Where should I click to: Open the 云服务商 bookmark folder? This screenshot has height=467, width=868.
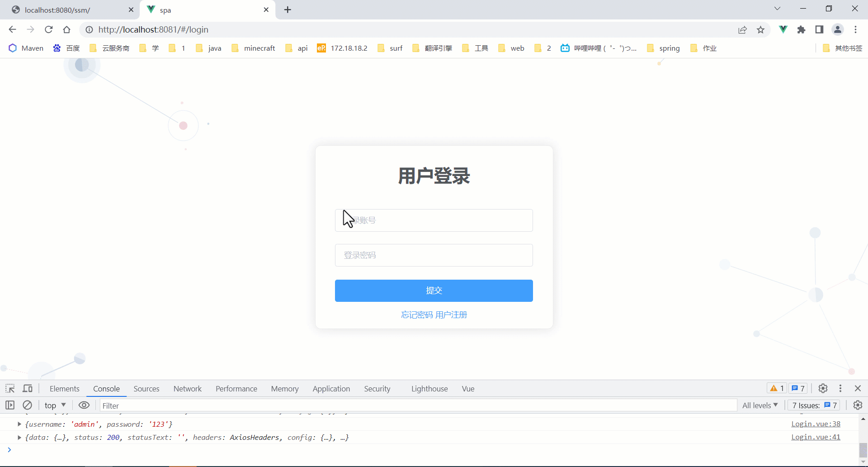109,48
